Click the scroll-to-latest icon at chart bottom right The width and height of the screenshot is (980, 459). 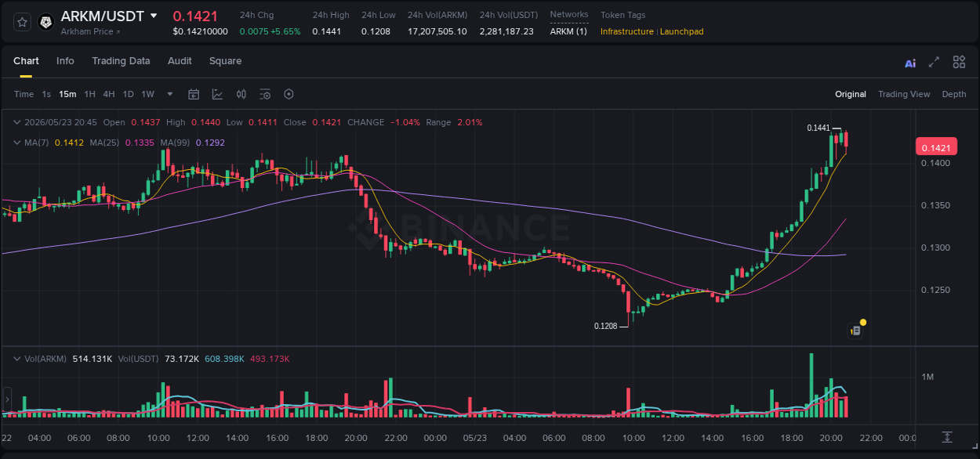click(947, 436)
